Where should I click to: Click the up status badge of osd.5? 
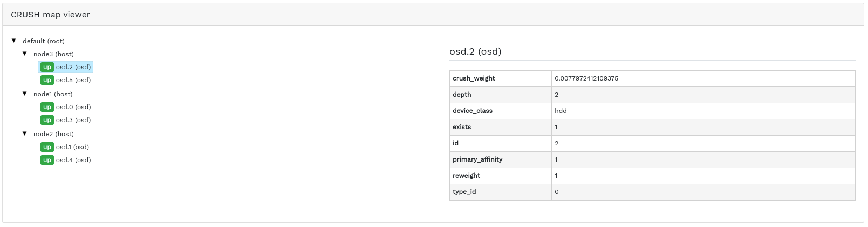click(x=47, y=80)
